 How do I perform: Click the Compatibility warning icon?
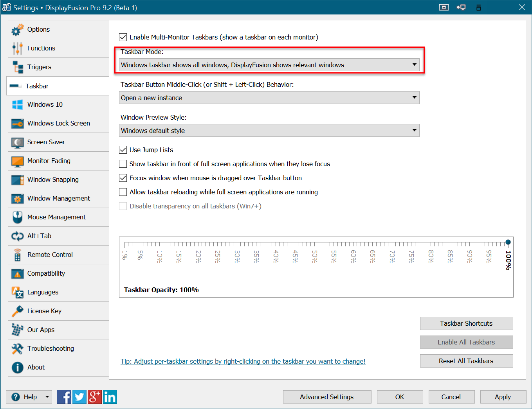point(18,274)
